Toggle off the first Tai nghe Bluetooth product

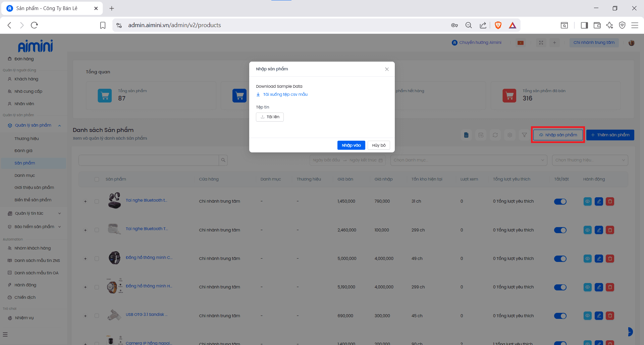560,201
